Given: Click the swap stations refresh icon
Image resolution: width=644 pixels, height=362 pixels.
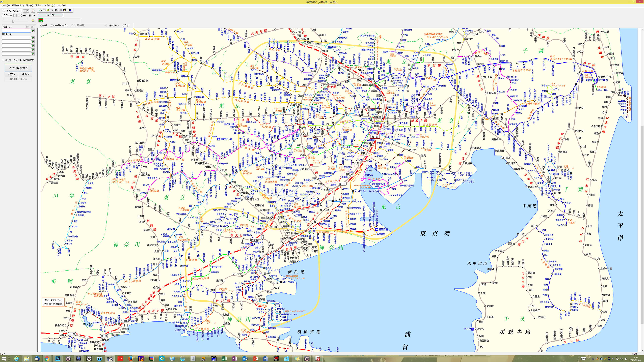Looking at the screenshot, I should click(x=27, y=27).
